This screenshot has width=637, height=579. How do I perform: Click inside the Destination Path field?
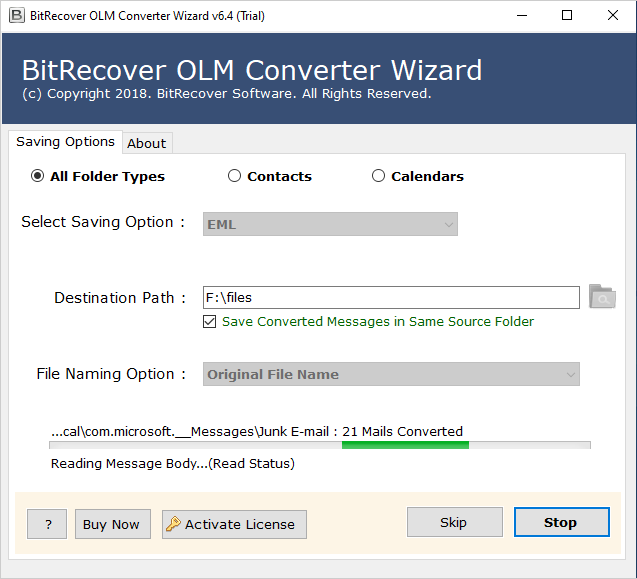391,297
